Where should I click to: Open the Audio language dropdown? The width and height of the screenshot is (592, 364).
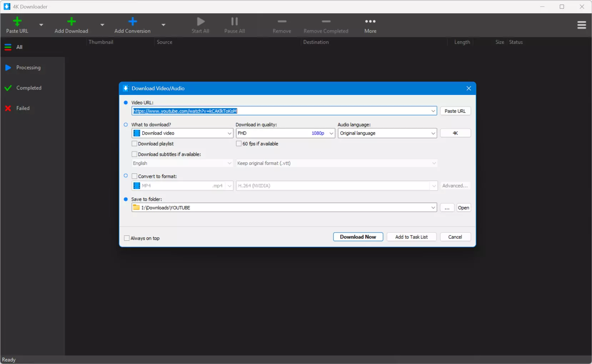coord(387,133)
